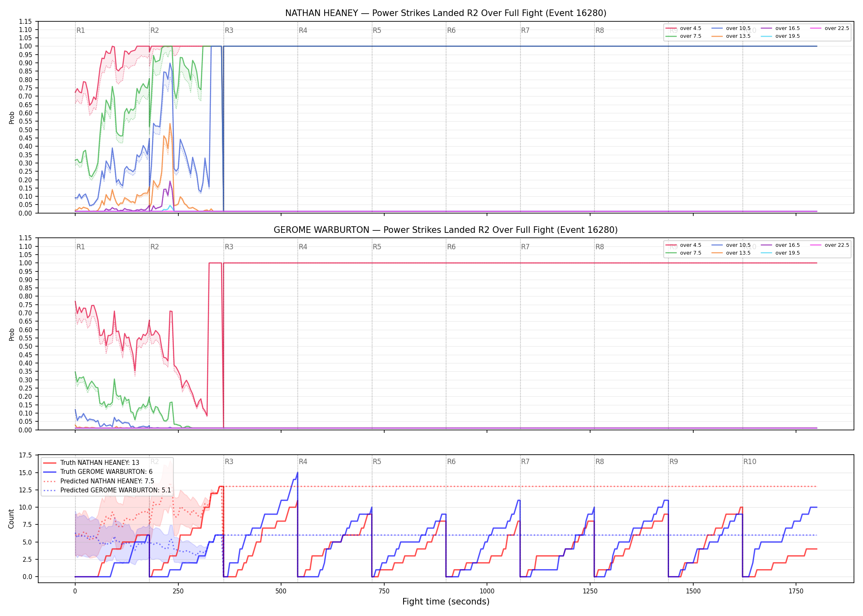This screenshot has width=863, height=616.
Task: Click the R5 round marker in top chart
Action: point(377,30)
